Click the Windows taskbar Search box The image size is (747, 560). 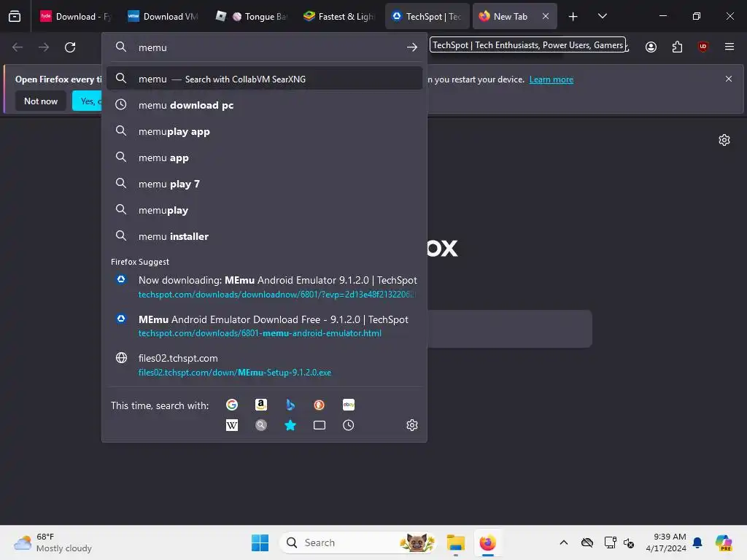tap(357, 542)
